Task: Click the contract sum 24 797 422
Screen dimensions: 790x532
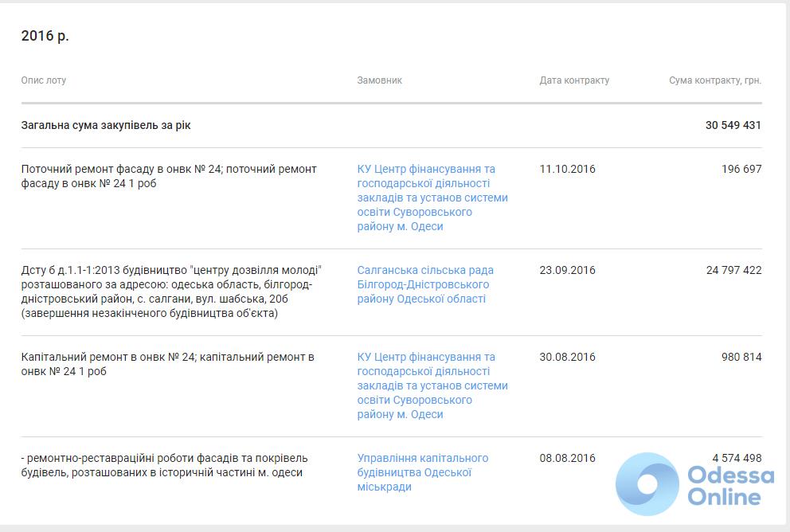Action: [x=733, y=270]
